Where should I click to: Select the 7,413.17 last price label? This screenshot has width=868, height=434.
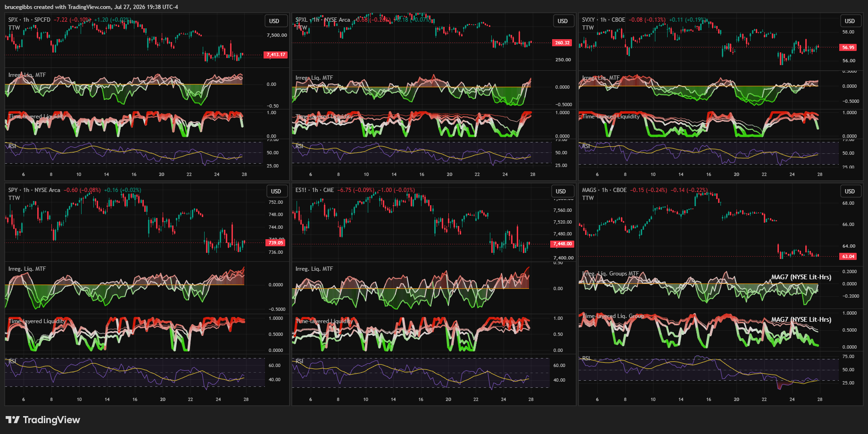click(276, 55)
